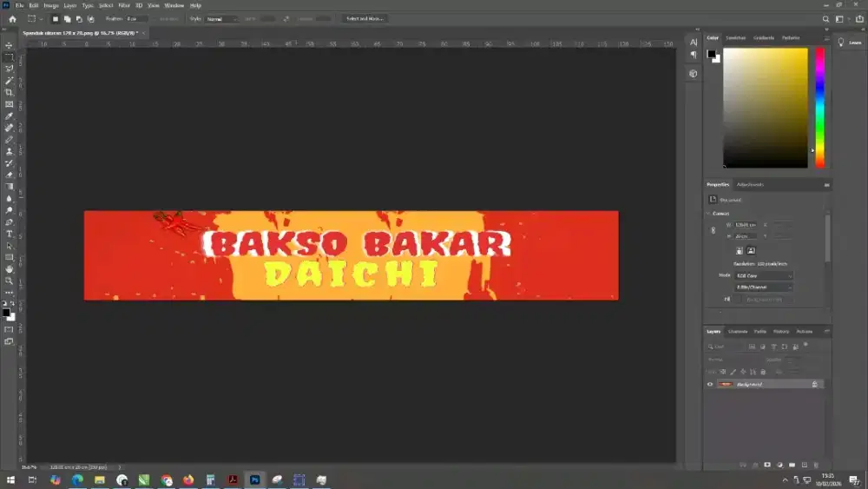This screenshot has width=868, height=489.
Task: Choose Intersect with selection mode icon
Action: pos(91,19)
